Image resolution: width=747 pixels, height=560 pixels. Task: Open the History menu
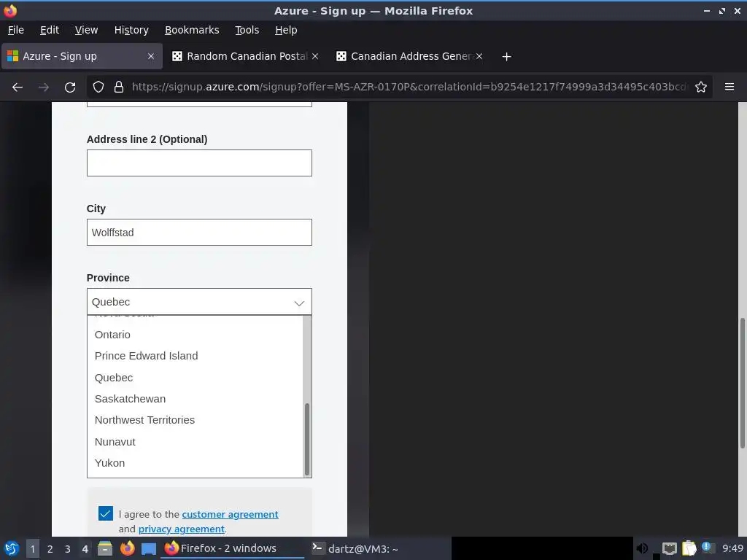click(131, 30)
